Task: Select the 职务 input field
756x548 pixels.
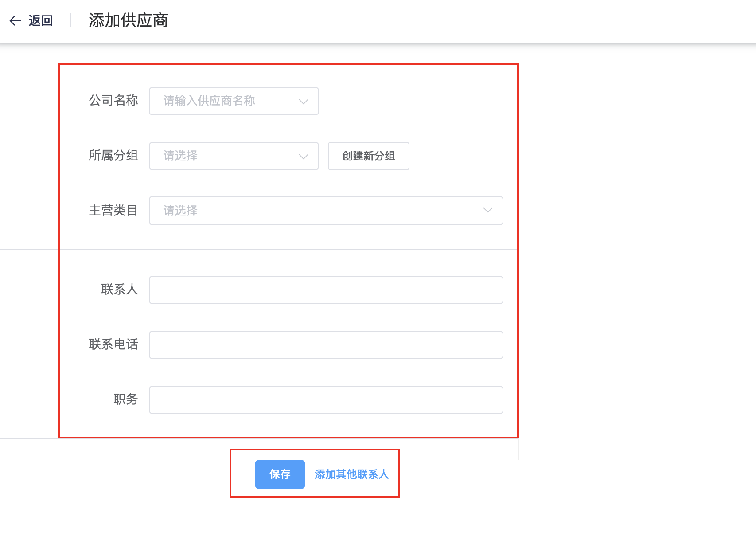Action: click(x=326, y=400)
